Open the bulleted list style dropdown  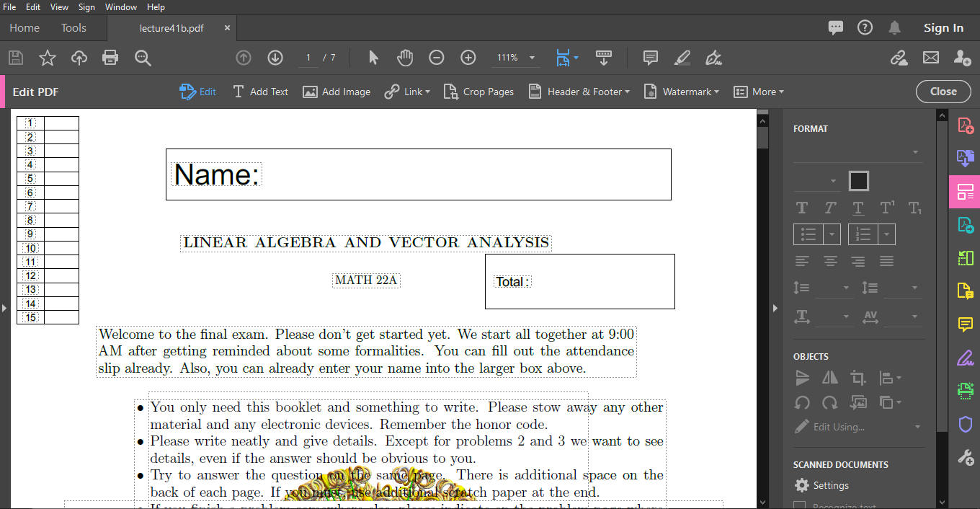click(832, 234)
